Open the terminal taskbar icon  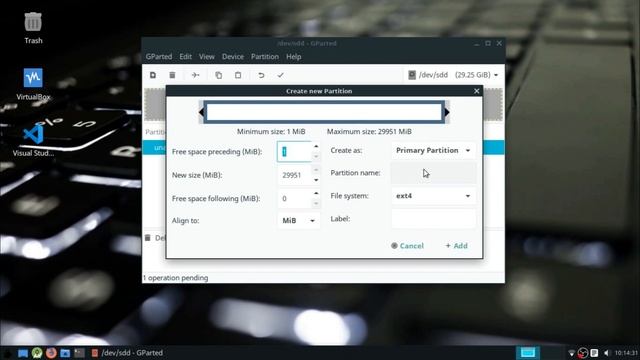(79, 353)
